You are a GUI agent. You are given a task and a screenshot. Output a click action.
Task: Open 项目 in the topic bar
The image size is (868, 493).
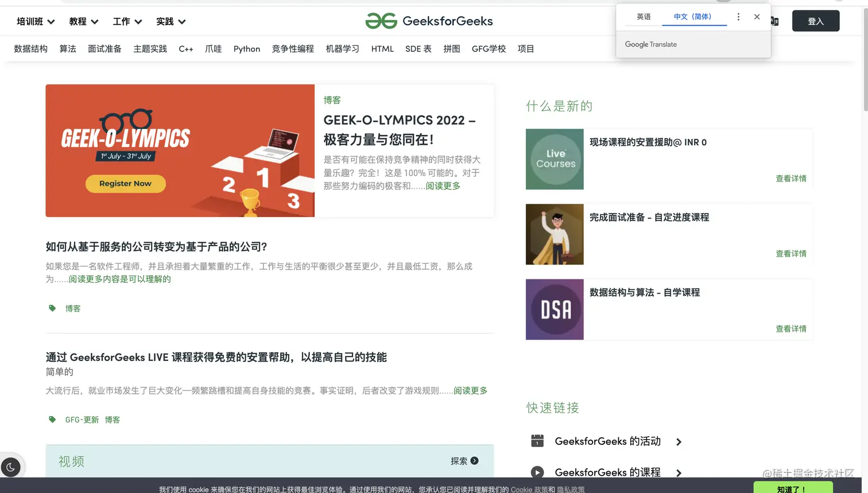coord(526,49)
